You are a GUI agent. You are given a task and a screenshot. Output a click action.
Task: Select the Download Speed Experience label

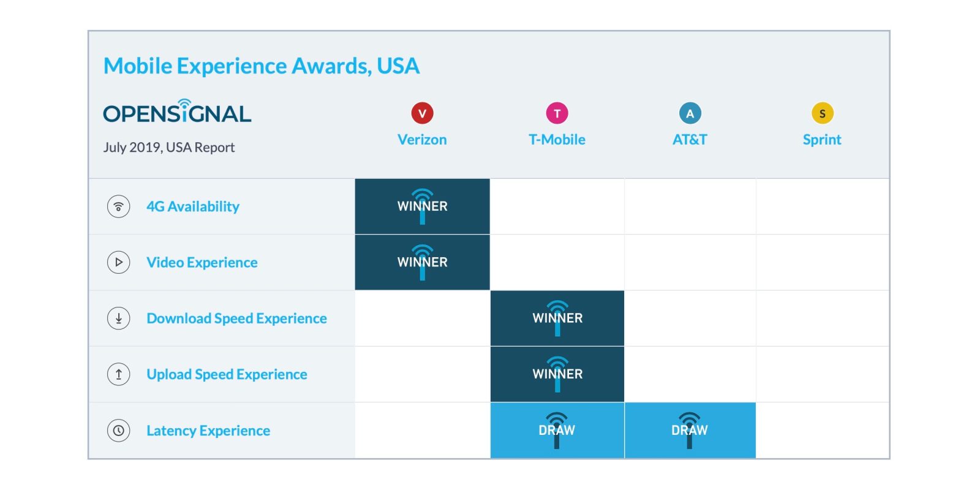[236, 318]
